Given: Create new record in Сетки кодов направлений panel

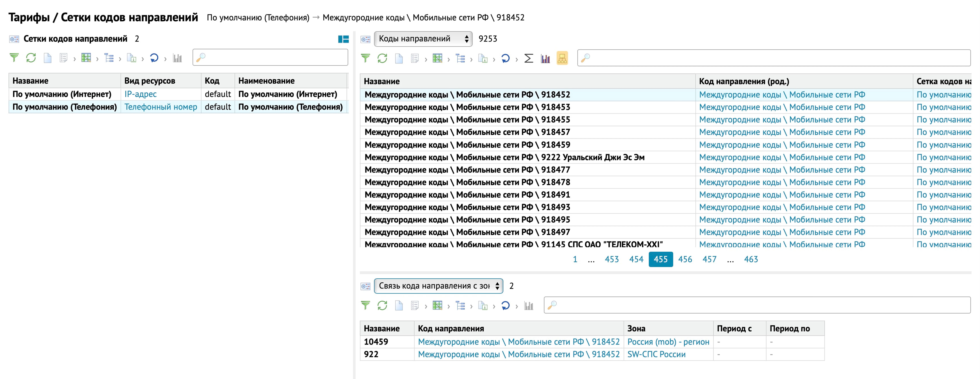Looking at the screenshot, I should point(47,58).
